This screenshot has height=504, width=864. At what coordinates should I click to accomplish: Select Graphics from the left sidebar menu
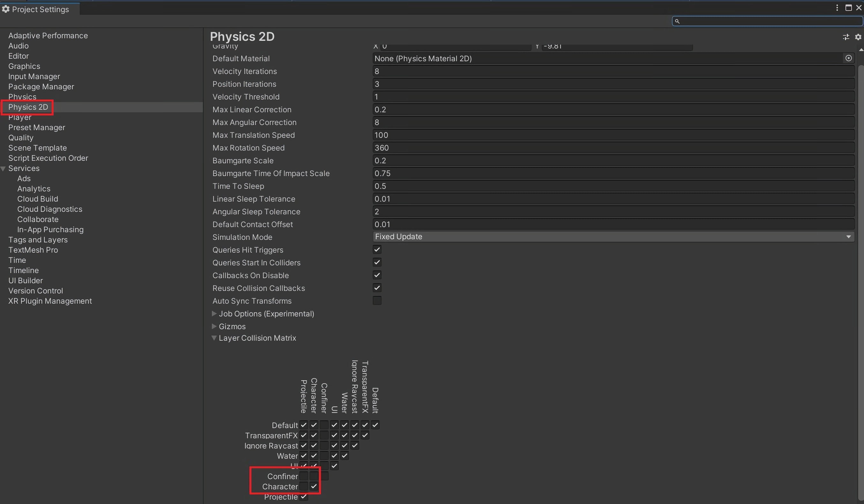[24, 65]
